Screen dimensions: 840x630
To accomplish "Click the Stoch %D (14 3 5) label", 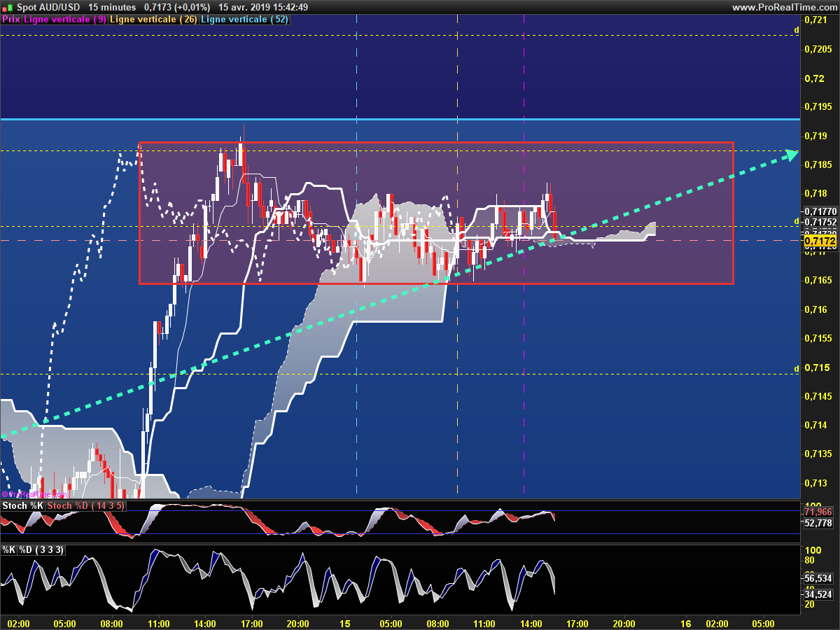I will 86,506.
